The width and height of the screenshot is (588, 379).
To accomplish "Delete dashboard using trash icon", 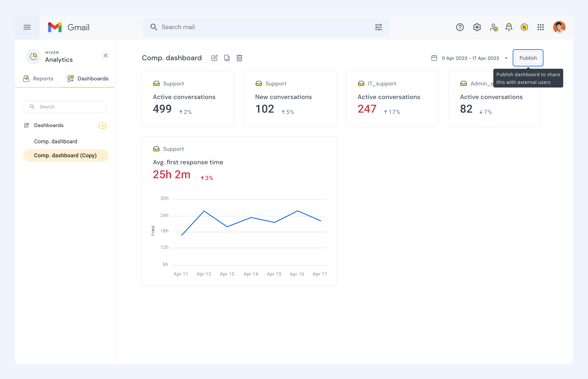I will point(240,58).
